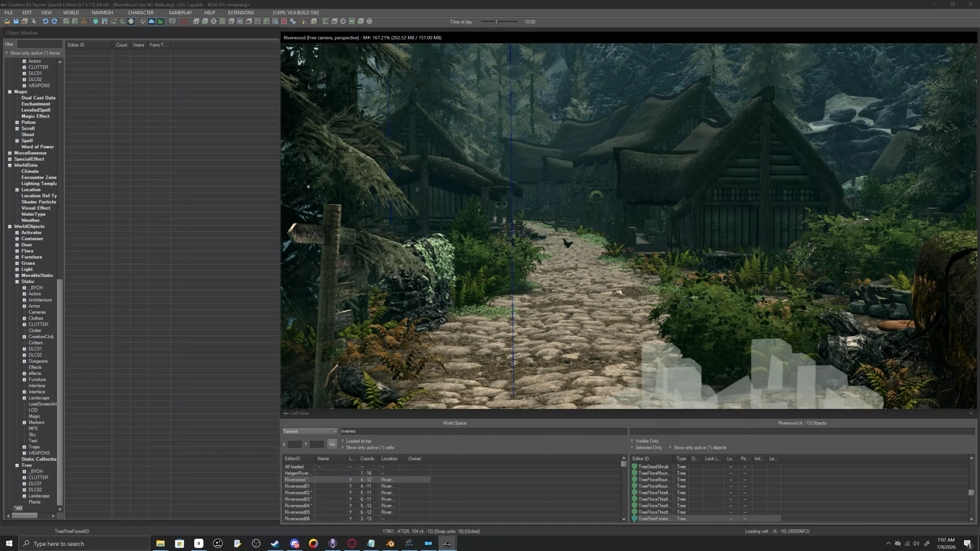This screenshot has width=980, height=551.
Task: Click the cell search field containing riverwo
Action: pos(483,431)
